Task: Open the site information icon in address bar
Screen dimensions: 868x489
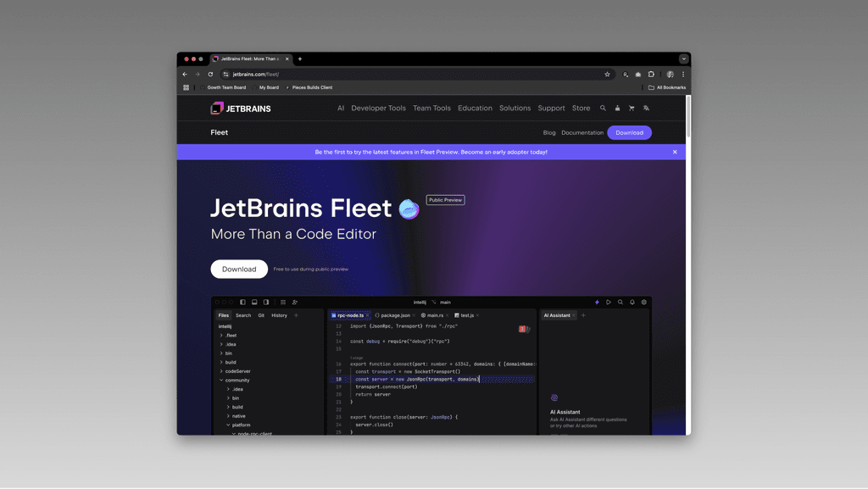Action: [x=225, y=74]
